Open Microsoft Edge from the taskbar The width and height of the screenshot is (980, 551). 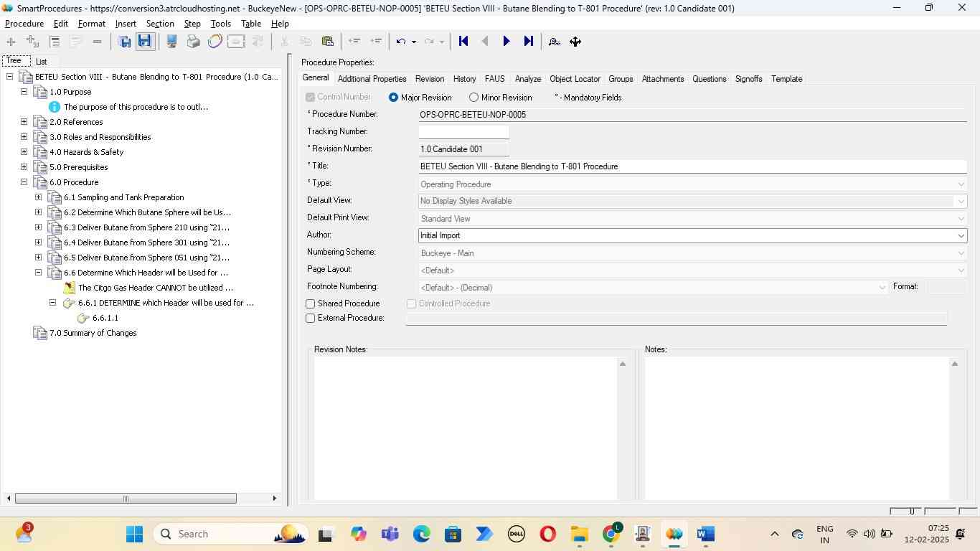pos(421,534)
